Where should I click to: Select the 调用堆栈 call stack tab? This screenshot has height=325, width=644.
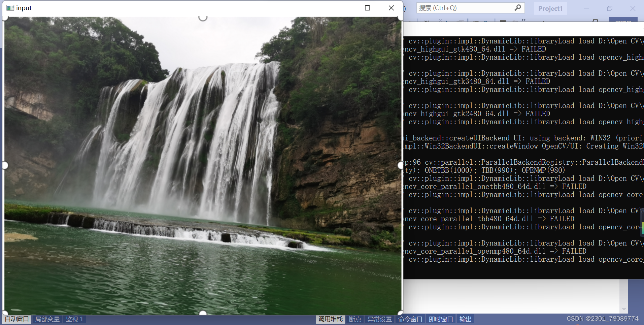pos(330,319)
